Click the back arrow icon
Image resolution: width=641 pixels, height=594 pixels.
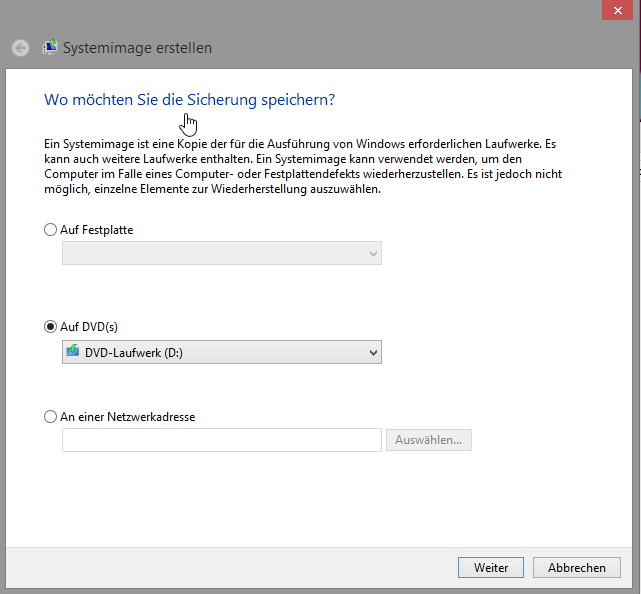[x=20, y=48]
